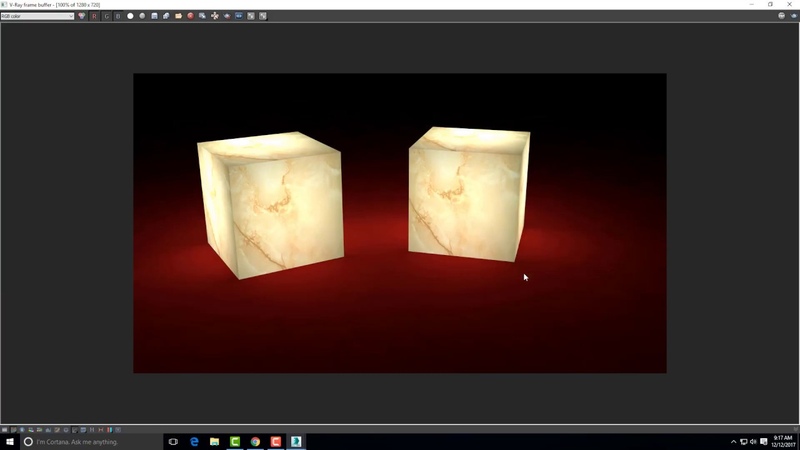Click the blue rectangle icon in the top toolbar
Image resolution: width=800 pixels, height=450 pixels.
point(239,16)
